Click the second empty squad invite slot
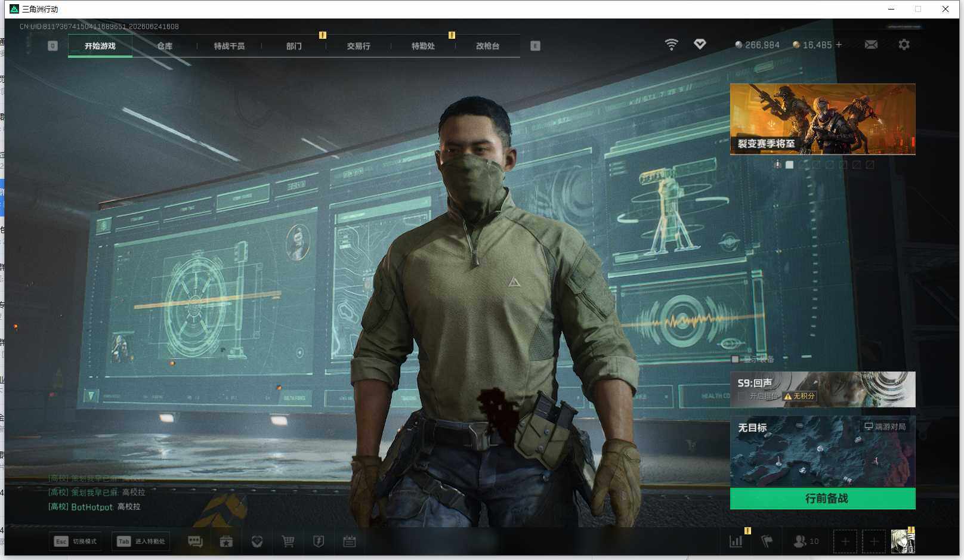Screen dimensions: 964x560 pos(874,542)
